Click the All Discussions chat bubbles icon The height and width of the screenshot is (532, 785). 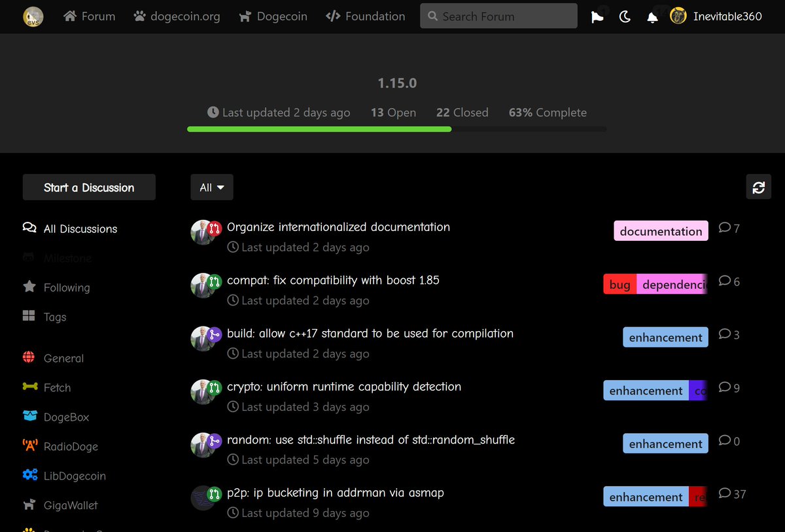29,228
